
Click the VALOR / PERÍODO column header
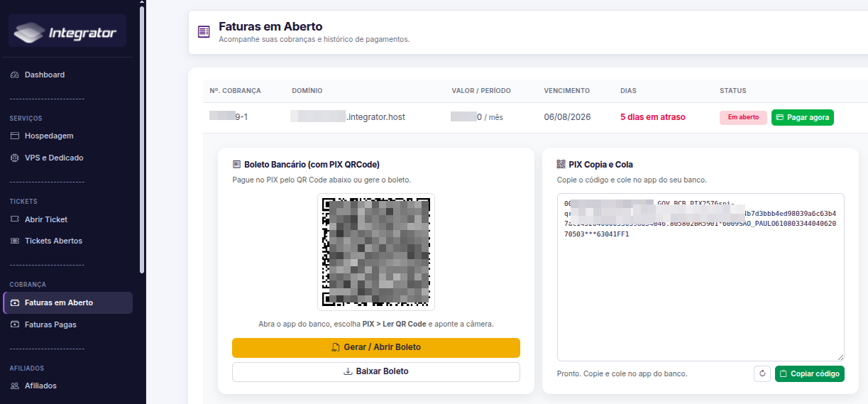(481, 91)
